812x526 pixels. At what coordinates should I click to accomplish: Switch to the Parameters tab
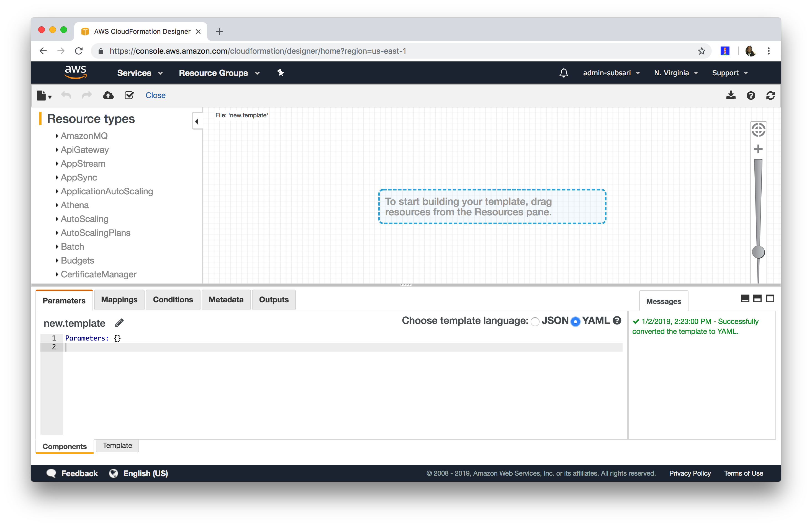click(x=64, y=301)
